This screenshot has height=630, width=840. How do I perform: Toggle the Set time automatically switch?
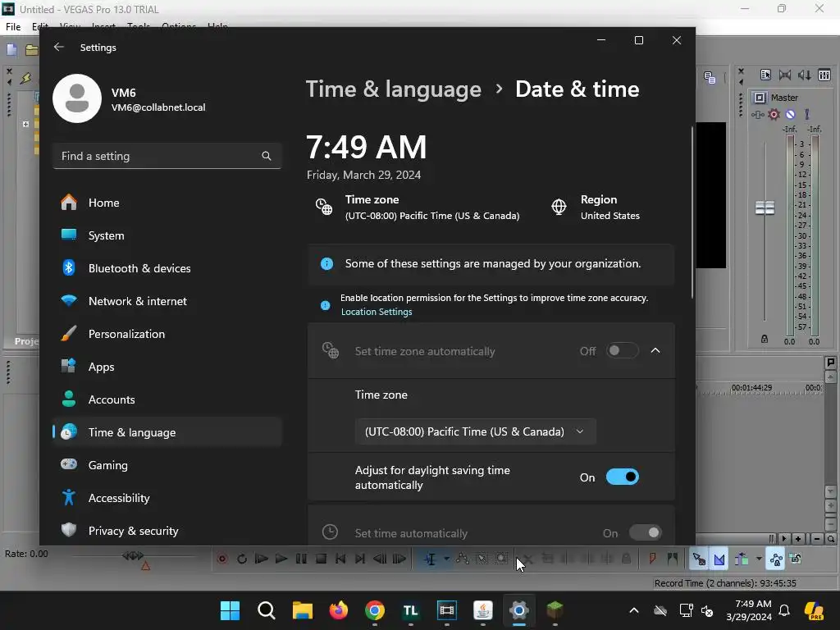pos(645,532)
